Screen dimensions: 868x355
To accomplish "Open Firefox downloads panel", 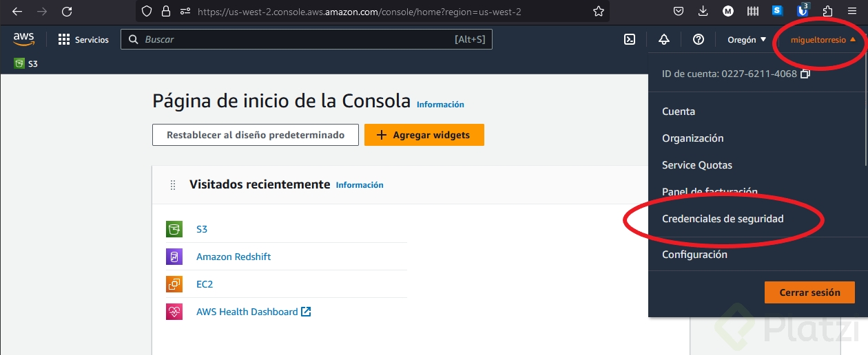I will 703,11.
